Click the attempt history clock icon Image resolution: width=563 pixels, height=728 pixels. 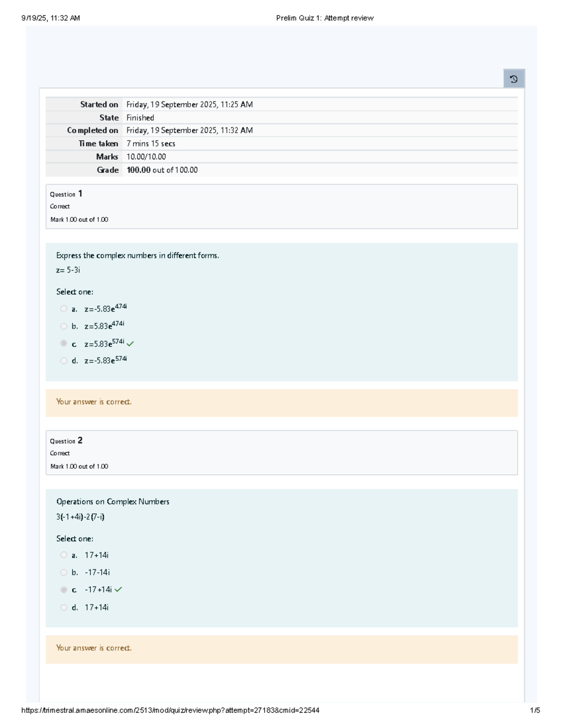tap(514, 79)
